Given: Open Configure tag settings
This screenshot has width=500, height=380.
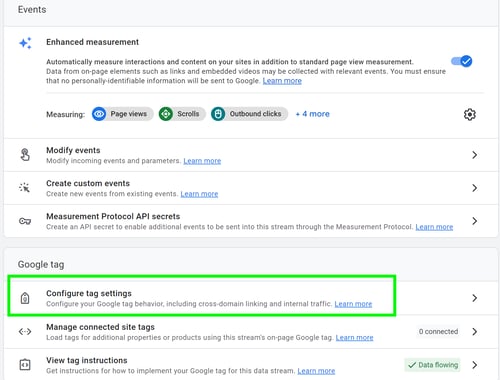Looking at the screenshot, I should (251, 298).
